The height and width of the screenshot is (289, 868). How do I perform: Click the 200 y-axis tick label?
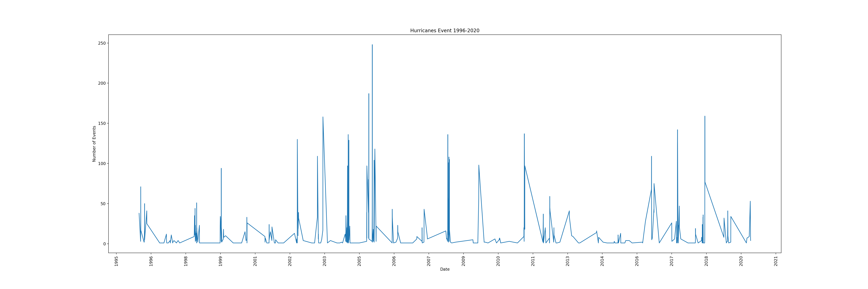[x=102, y=83]
